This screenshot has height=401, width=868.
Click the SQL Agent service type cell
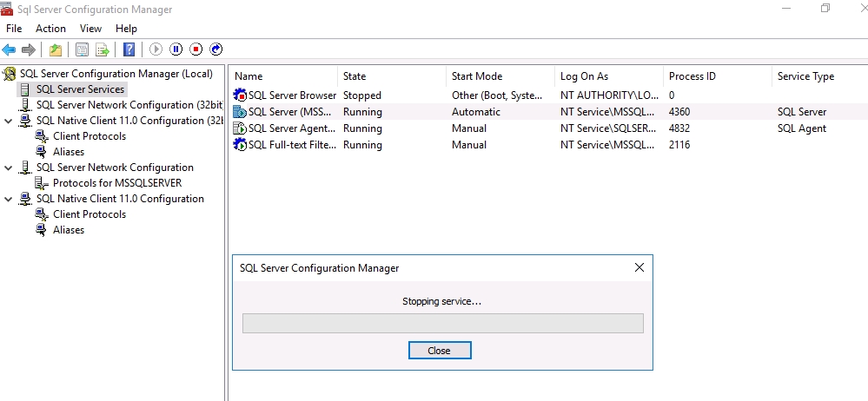pyautogui.click(x=802, y=128)
